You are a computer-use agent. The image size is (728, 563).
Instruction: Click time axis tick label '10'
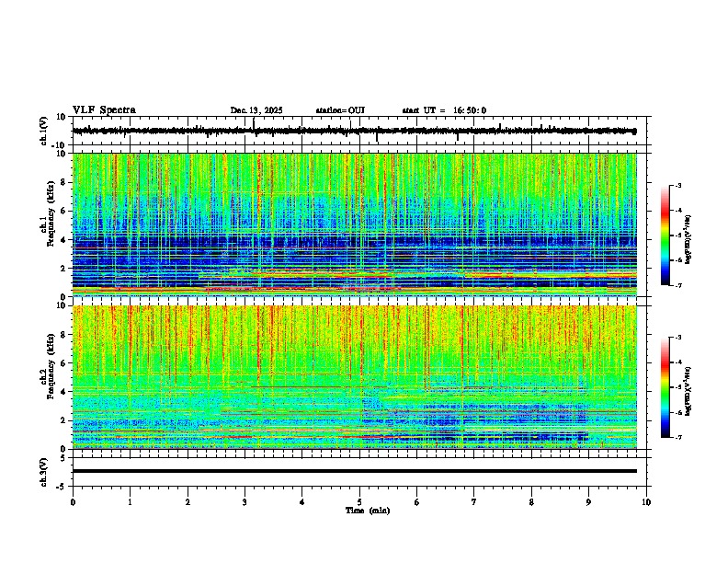pyautogui.click(x=646, y=502)
